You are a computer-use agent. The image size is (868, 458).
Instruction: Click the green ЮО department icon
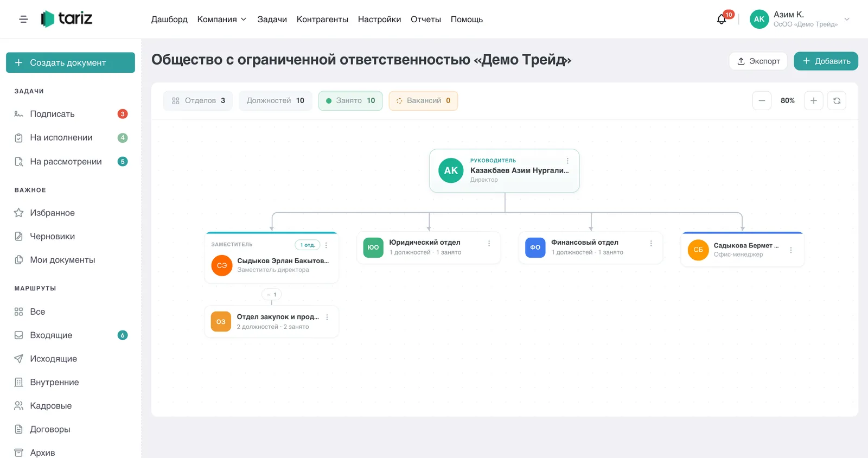373,247
